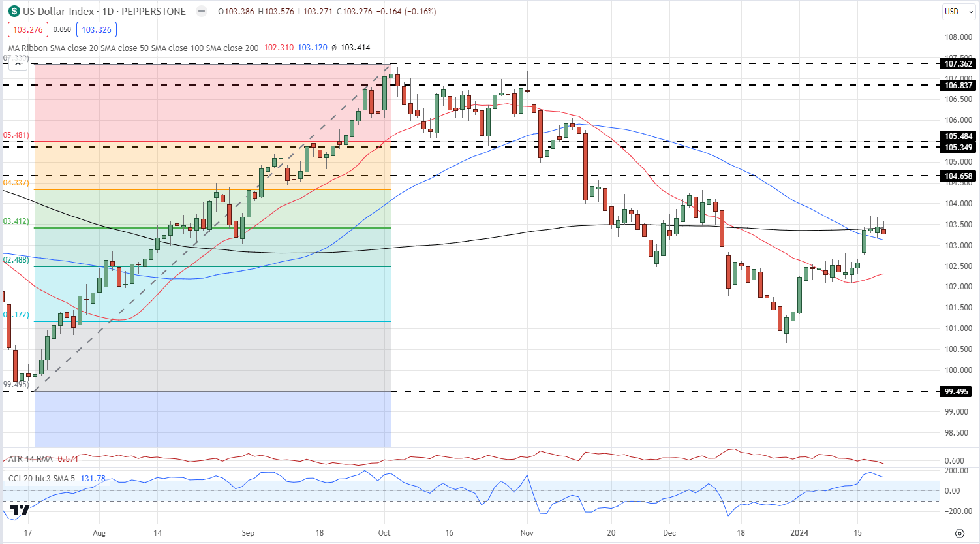The height and width of the screenshot is (544, 980).
Task: Click the teal 02.488 Fibonacci level label
Action: pyautogui.click(x=16, y=260)
